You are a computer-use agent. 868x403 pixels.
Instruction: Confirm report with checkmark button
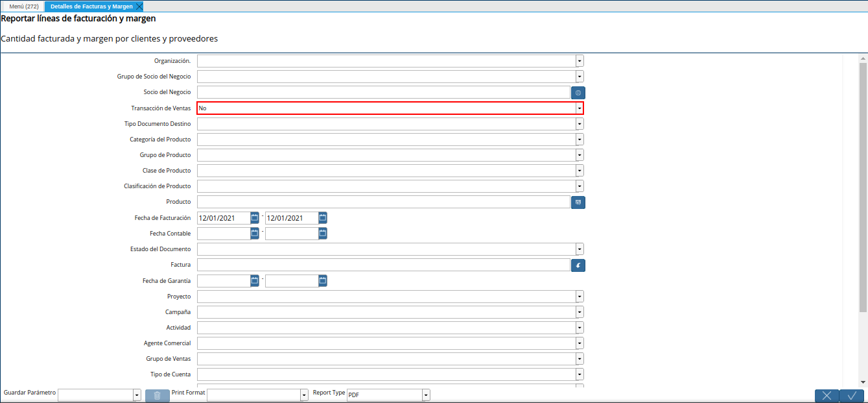(x=852, y=395)
